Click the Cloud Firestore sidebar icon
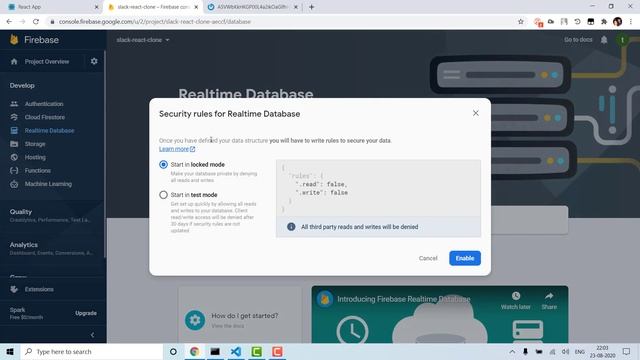Screen dimensions: 640x360 14,117
